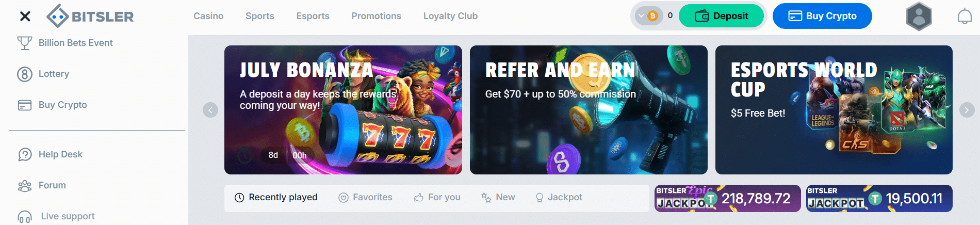Open notifications bell
This screenshot has height=225, width=980.
click(965, 17)
